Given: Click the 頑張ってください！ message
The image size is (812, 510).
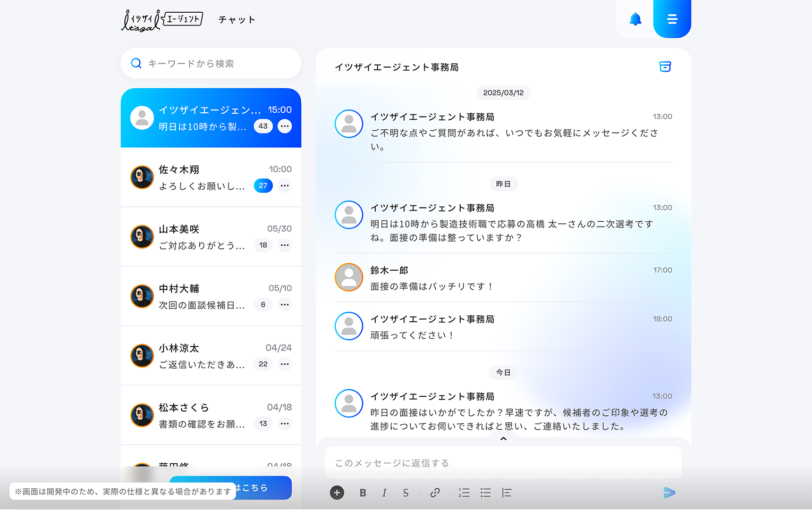Looking at the screenshot, I should pyautogui.click(x=412, y=336).
